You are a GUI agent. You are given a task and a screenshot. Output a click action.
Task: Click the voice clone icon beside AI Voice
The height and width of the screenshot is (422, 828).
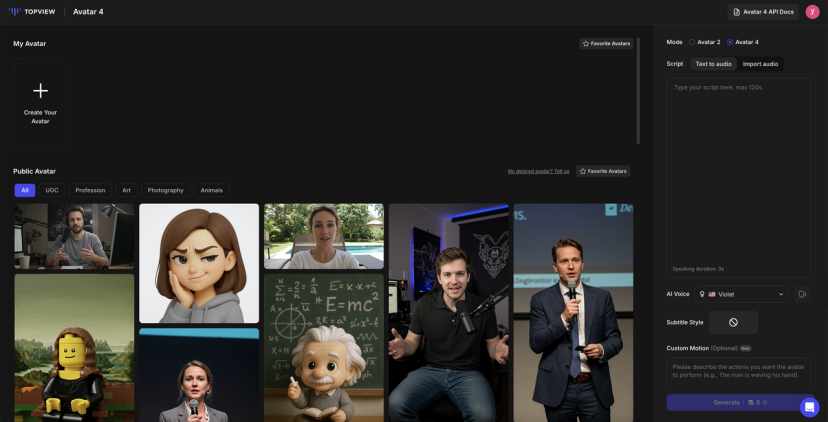pos(802,294)
